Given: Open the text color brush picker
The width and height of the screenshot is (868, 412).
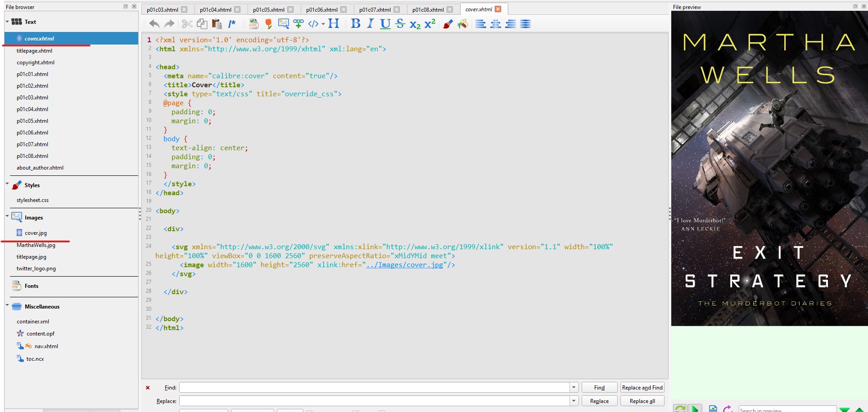Looking at the screenshot, I should 448,24.
